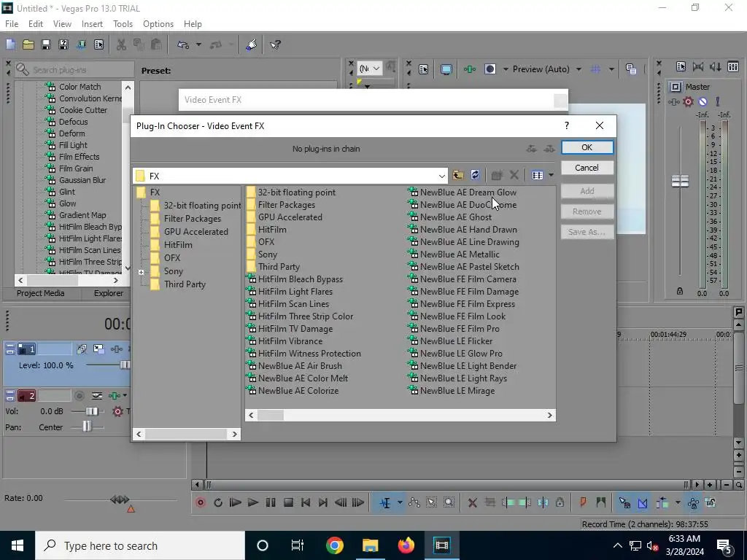747x560 pixels.
Task: Click the Insert Marker icon
Action: [583, 502]
